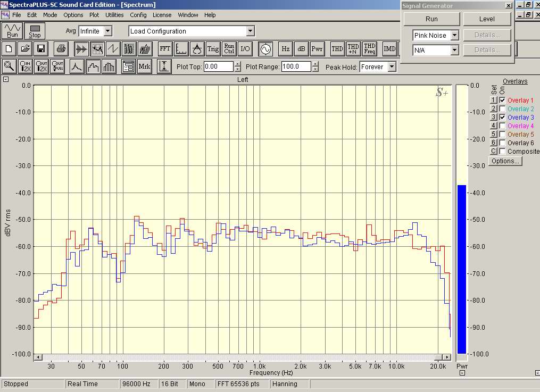540x392 pixels.
Task: Open the Pink Noise signal dropdown
Action: pos(454,35)
